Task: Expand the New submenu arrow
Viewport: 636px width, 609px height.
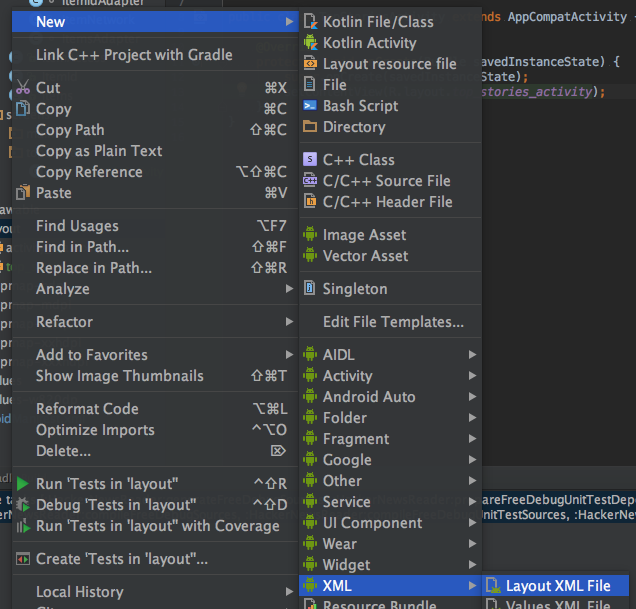Action: 289,22
